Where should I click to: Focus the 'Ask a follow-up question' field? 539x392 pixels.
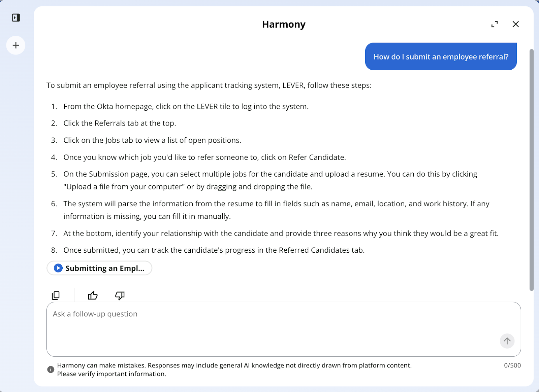click(x=284, y=329)
